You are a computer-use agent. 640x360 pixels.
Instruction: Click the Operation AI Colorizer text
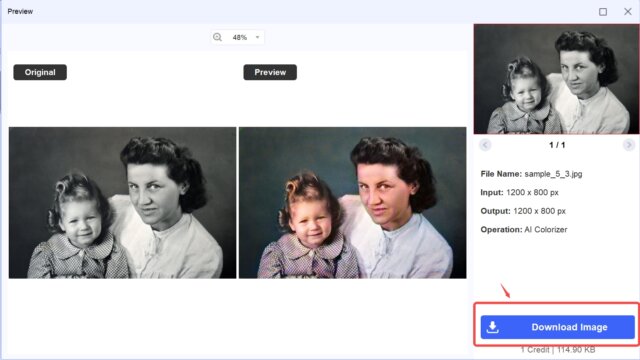coord(524,229)
